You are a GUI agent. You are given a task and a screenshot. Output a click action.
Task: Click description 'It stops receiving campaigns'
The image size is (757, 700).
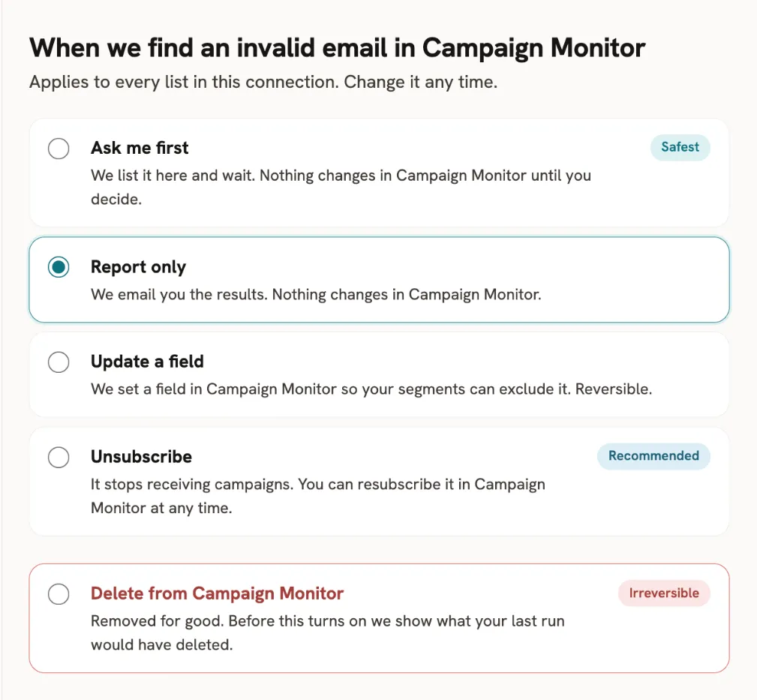(318, 496)
